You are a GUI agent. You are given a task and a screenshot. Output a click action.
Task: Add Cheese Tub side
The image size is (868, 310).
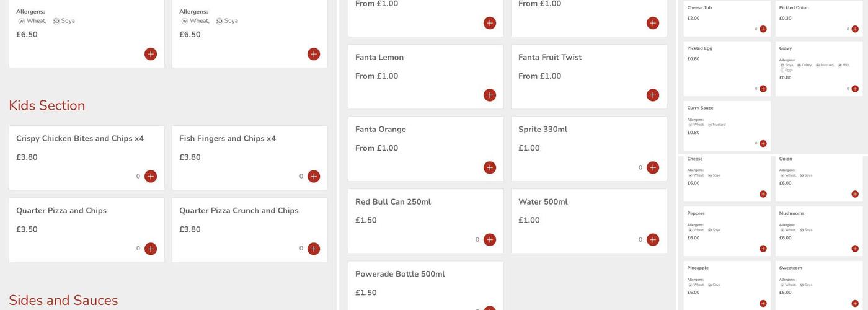click(x=763, y=29)
